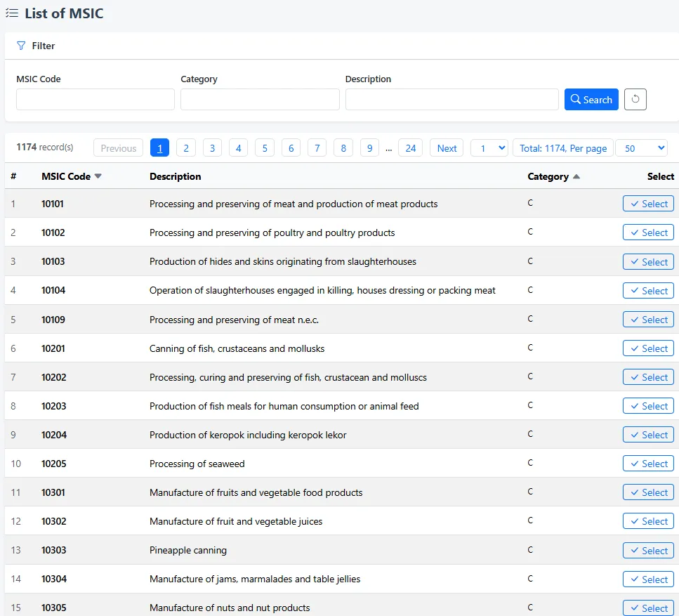Go to page 6
The width and height of the screenshot is (679, 616).
click(291, 148)
